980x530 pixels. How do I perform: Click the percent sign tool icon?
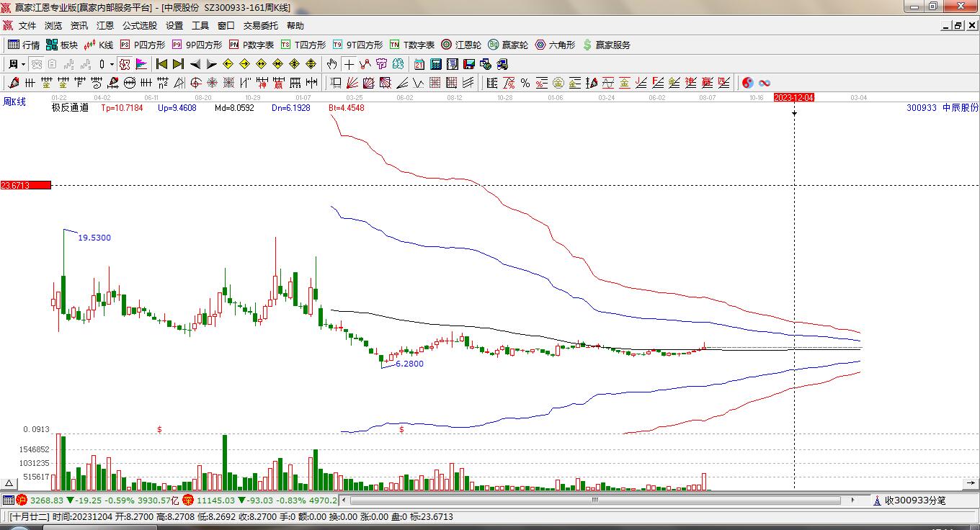[x=525, y=83]
